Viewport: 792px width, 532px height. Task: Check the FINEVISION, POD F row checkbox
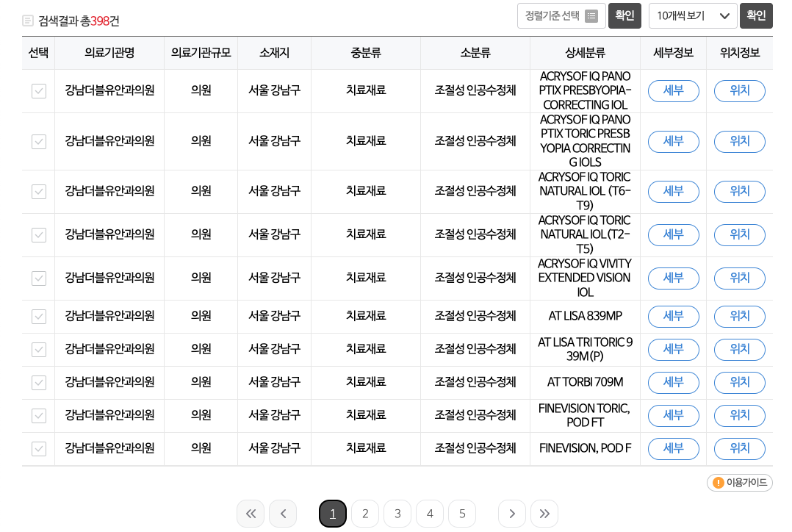(x=38, y=448)
